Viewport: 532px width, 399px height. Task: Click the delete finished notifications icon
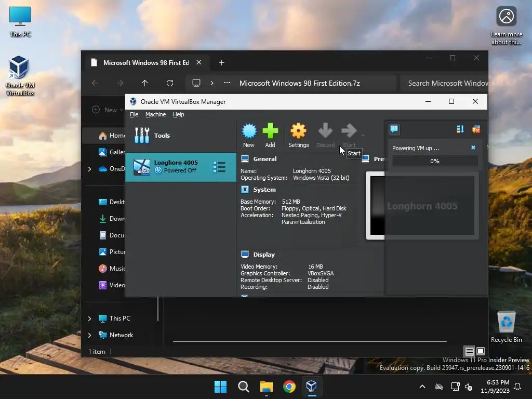[476, 129]
